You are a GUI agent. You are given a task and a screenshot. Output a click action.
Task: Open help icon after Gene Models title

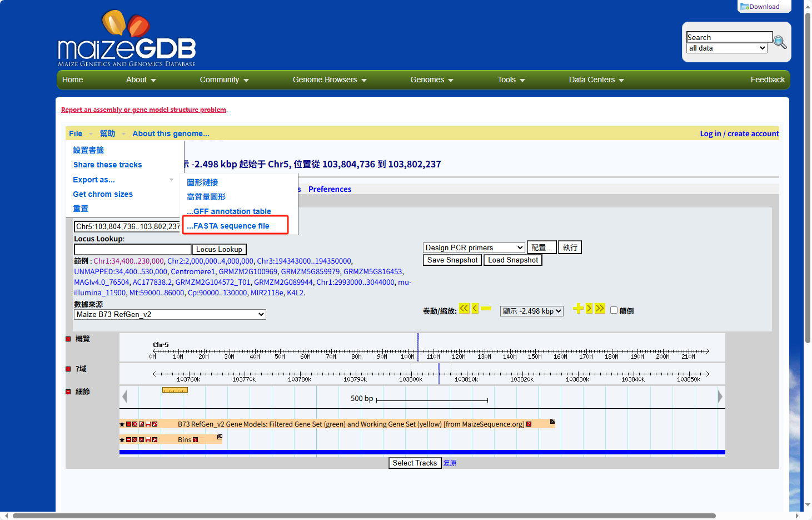(529, 424)
